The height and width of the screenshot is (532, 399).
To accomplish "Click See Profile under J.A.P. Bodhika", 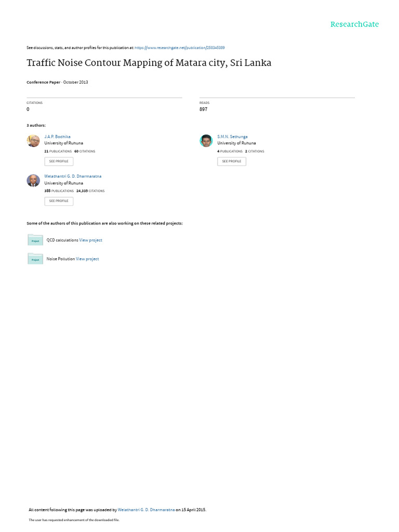I will 59,162.
